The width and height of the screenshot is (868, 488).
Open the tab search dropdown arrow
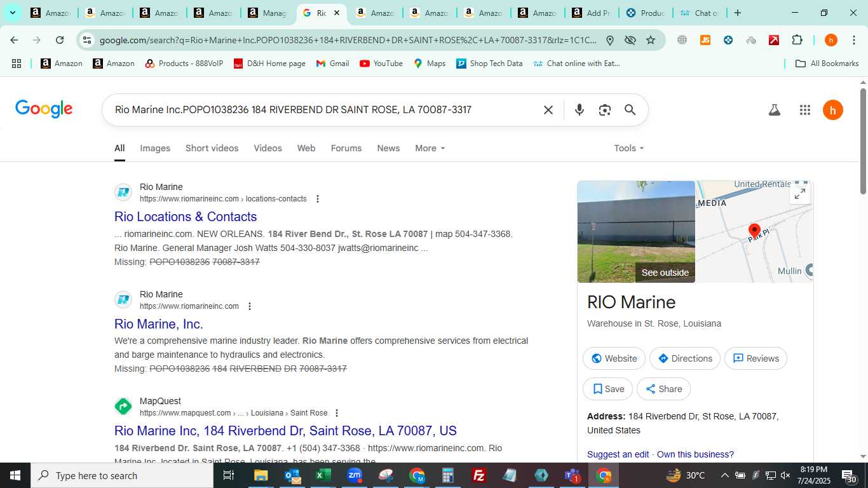(12, 13)
